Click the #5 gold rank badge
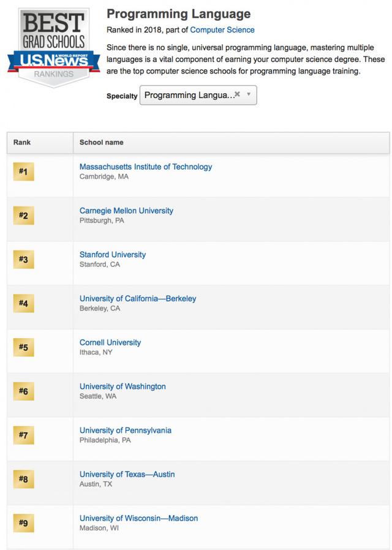The image size is (392, 550). click(x=23, y=347)
